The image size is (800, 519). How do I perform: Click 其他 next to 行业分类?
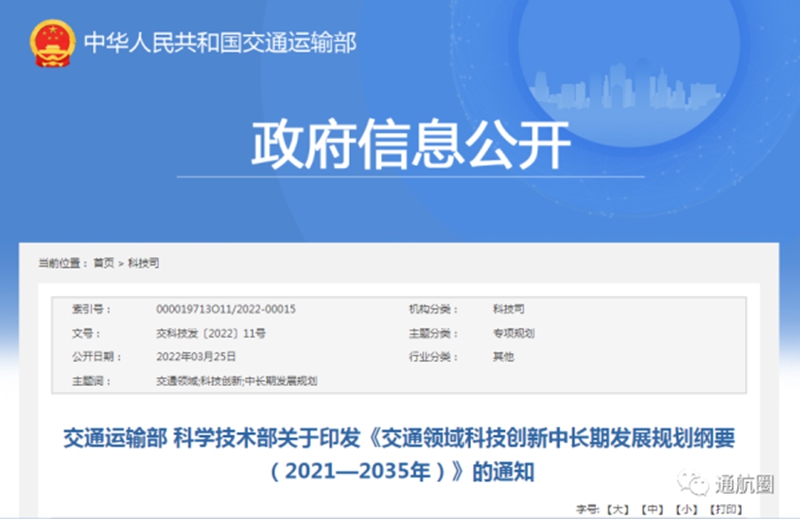tap(503, 356)
